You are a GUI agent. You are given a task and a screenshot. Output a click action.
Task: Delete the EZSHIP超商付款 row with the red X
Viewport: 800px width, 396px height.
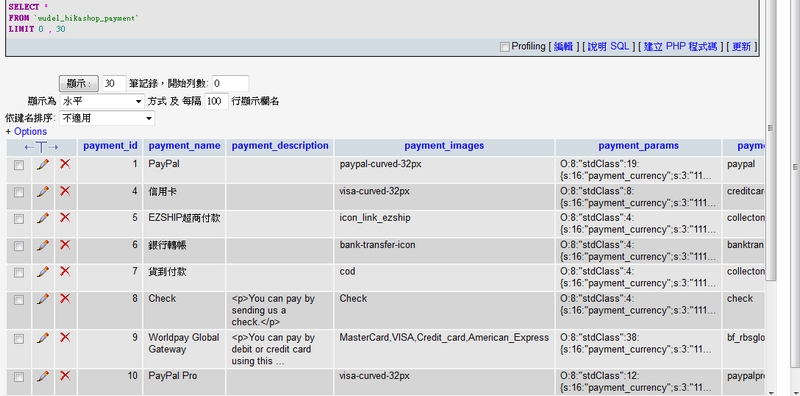click(x=65, y=218)
